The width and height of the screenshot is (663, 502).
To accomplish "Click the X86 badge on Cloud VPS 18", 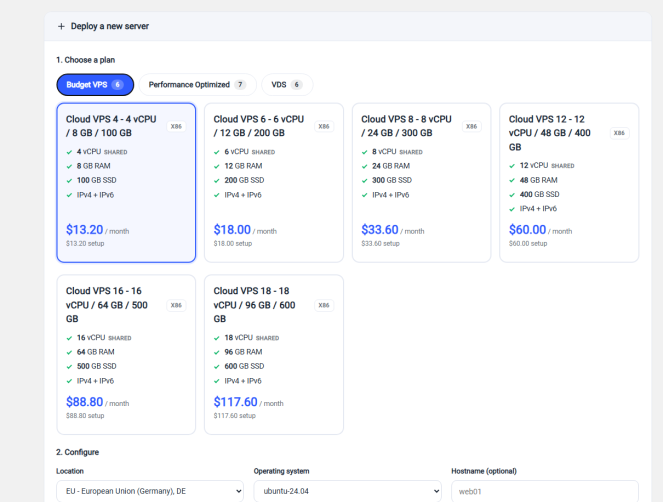I will (324, 305).
